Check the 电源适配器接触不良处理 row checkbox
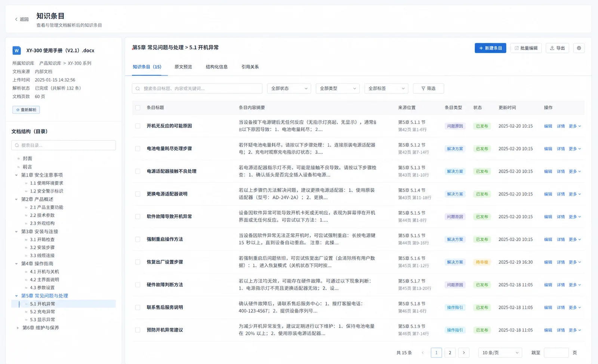 pyautogui.click(x=138, y=171)
